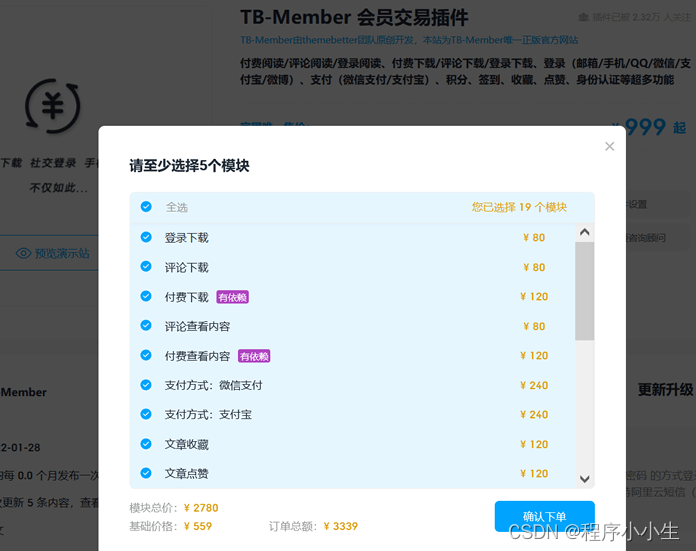The width and height of the screenshot is (696, 551).
Task: Uncheck the 文章点赞 module
Action: 146,473
